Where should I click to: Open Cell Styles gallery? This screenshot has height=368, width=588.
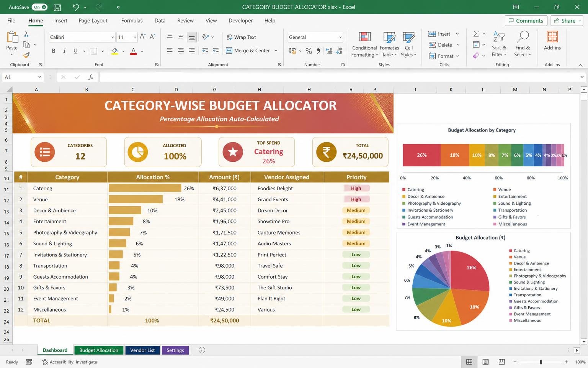(x=408, y=44)
